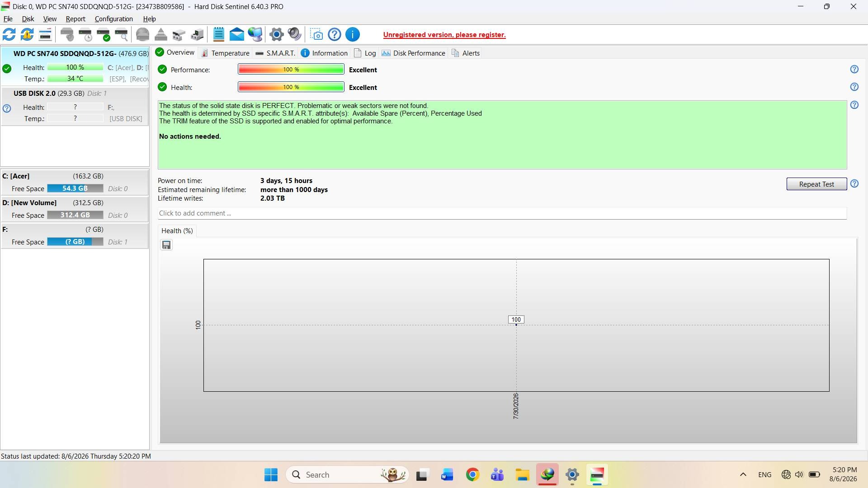Select the D: [New Volume] partition

(x=75, y=209)
